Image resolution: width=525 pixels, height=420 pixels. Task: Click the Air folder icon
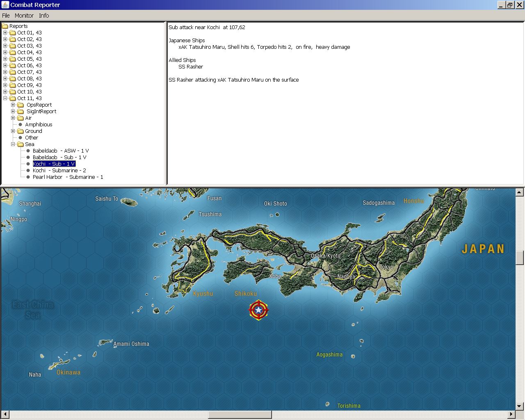[x=21, y=118]
